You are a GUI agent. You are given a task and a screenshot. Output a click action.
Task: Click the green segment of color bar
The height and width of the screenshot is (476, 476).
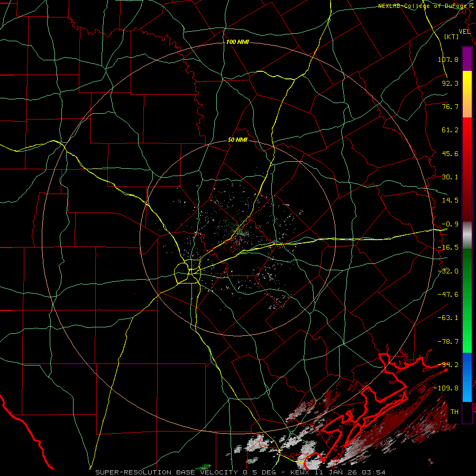click(x=467, y=300)
